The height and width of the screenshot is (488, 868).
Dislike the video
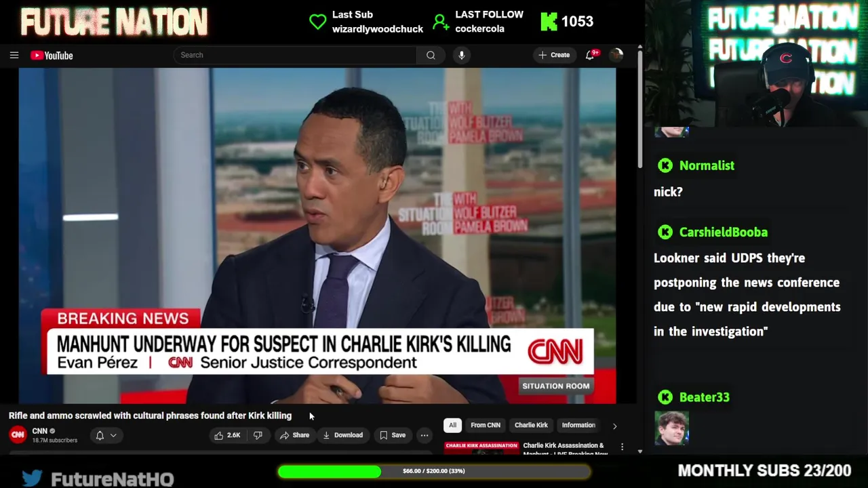pos(258,435)
